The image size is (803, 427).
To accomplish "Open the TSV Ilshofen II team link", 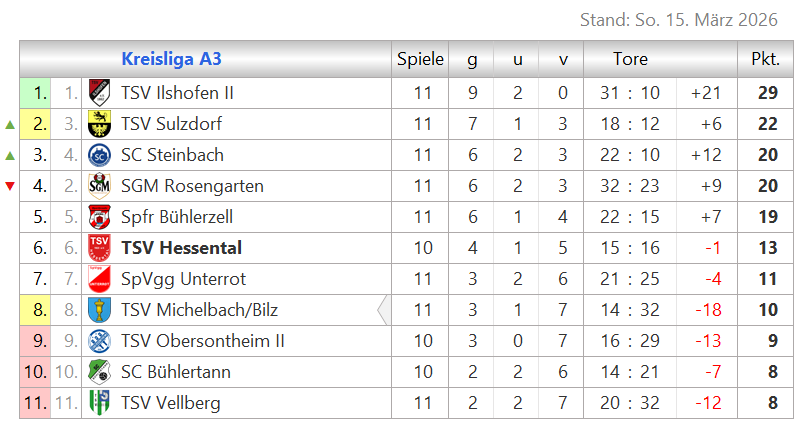I will pos(177,93).
